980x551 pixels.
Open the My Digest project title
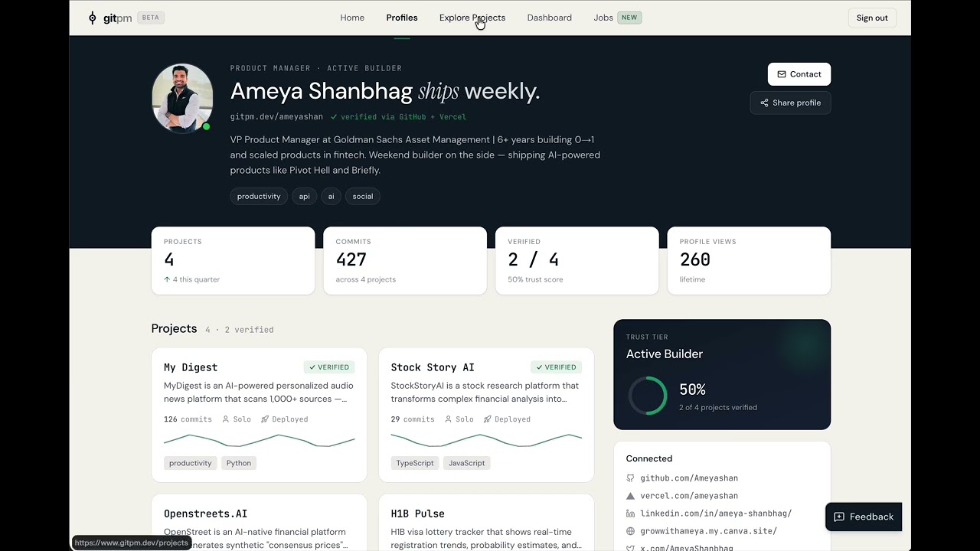191,367
